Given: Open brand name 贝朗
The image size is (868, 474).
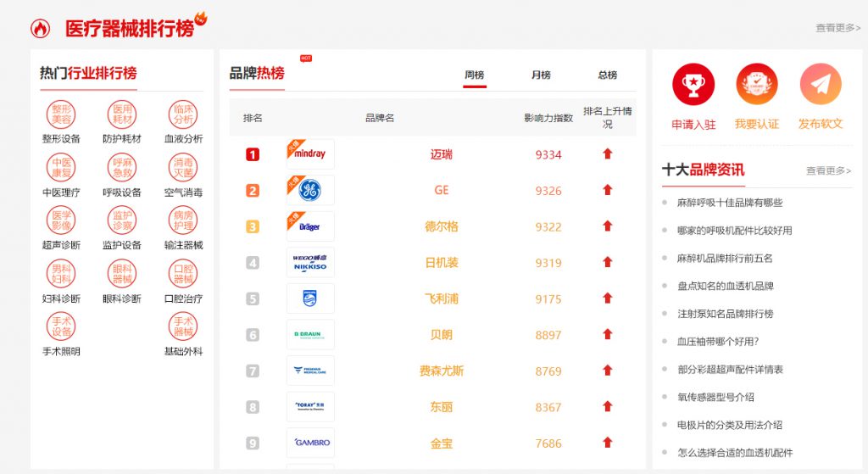Looking at the screenshot, I should click(441, 335).
